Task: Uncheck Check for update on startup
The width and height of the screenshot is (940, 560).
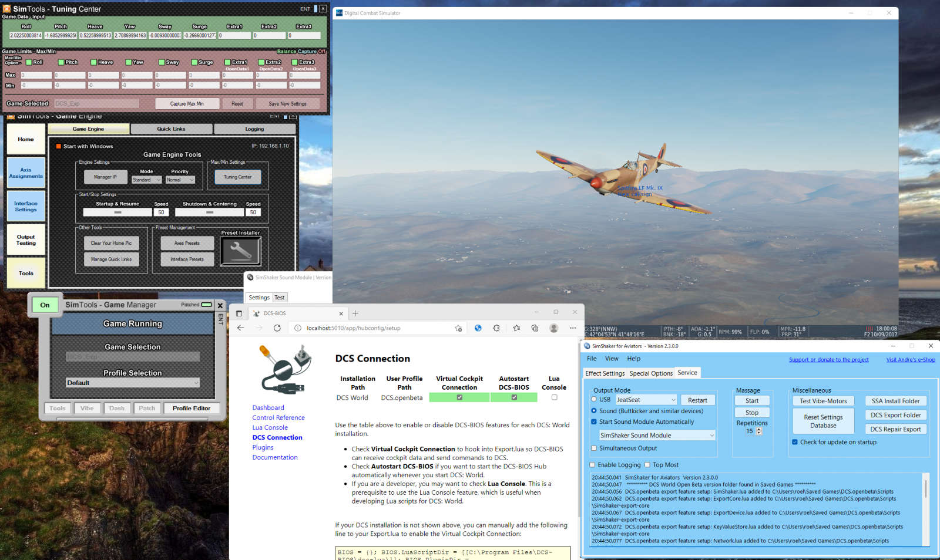Action: [x=795, y=442]
